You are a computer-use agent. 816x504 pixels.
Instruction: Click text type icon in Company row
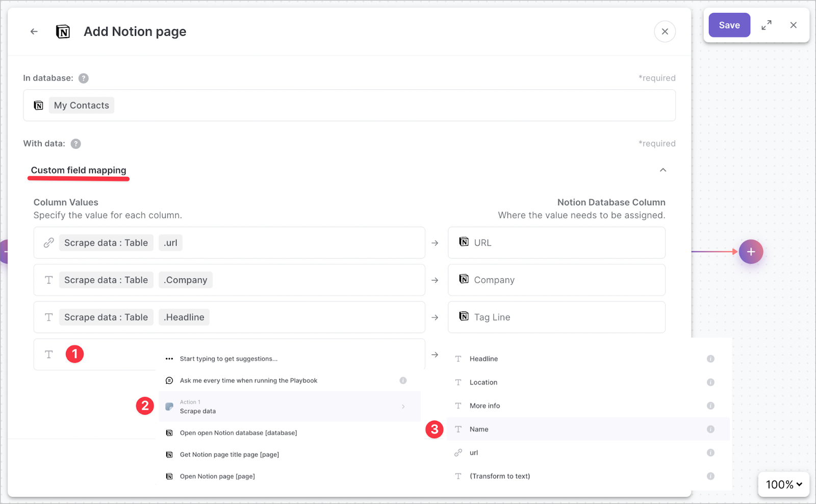(x=49, y=280)
